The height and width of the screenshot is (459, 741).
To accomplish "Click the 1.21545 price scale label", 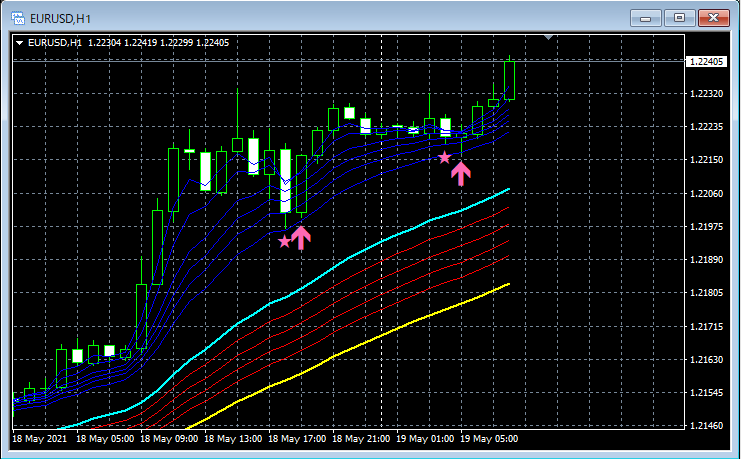I will click(x=706, y=393).
